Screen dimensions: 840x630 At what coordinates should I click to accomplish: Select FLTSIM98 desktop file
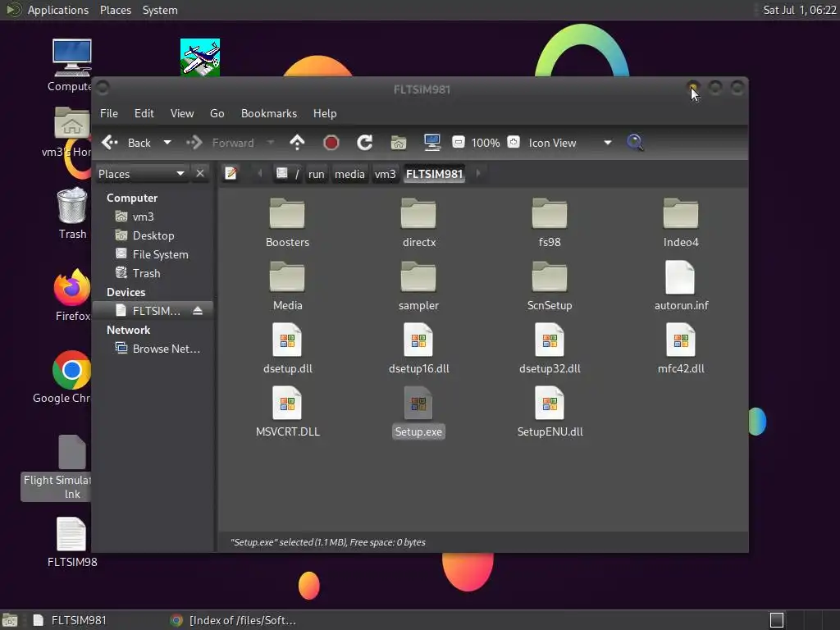point(72,541)
